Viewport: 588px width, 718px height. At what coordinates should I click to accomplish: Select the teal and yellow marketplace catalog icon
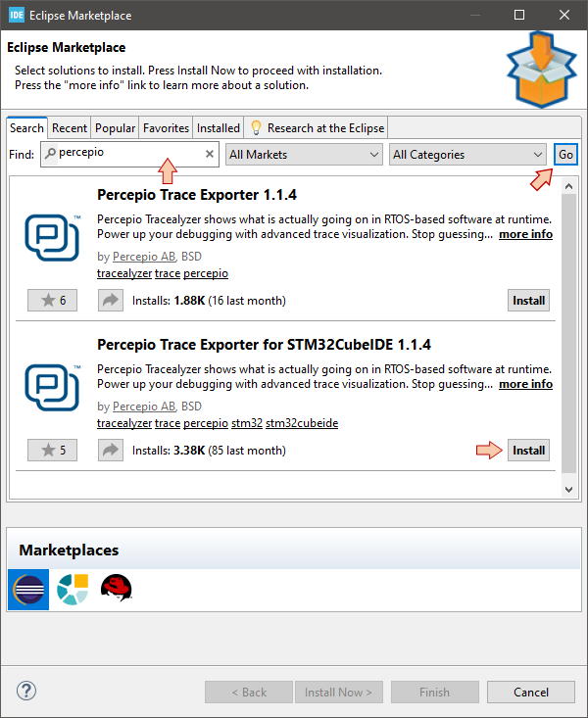(x=73, y=590)
